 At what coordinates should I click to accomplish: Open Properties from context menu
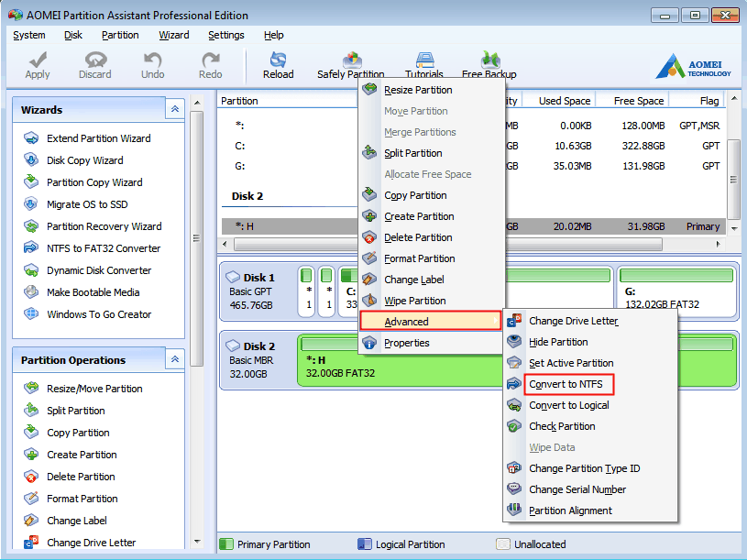[432, 343]
